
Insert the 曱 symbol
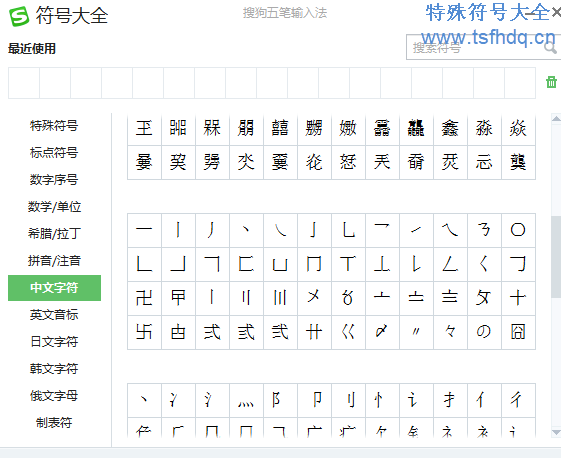pyautogui.click(x=178, y=298)
